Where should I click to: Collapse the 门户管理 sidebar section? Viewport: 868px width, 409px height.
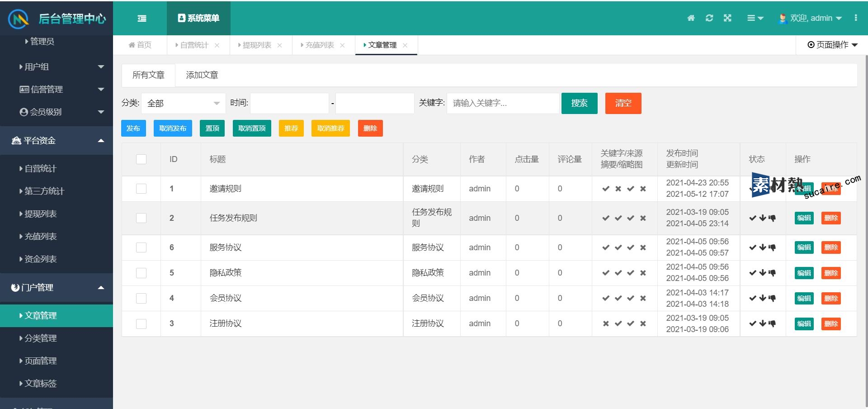click(x=57, y=288)
